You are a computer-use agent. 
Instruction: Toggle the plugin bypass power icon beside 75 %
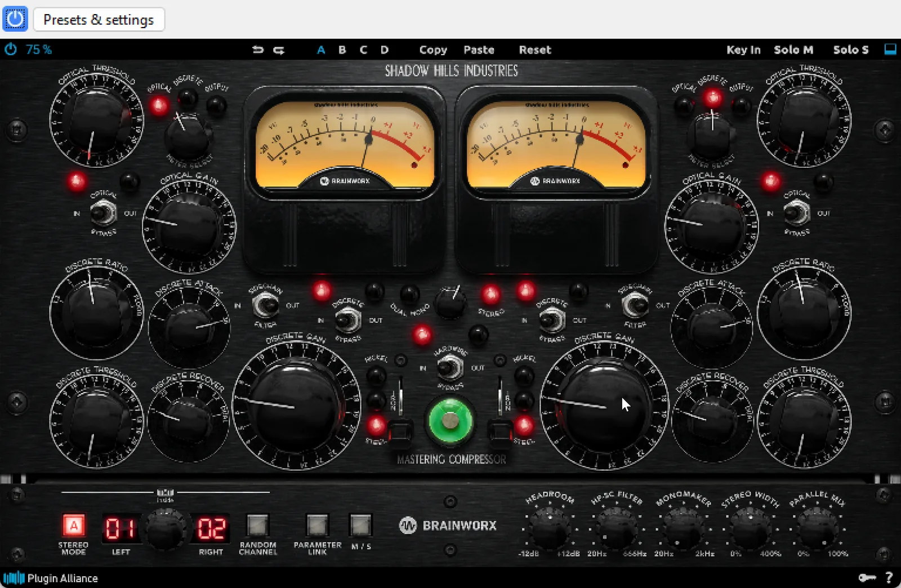(x=11, y=50)
